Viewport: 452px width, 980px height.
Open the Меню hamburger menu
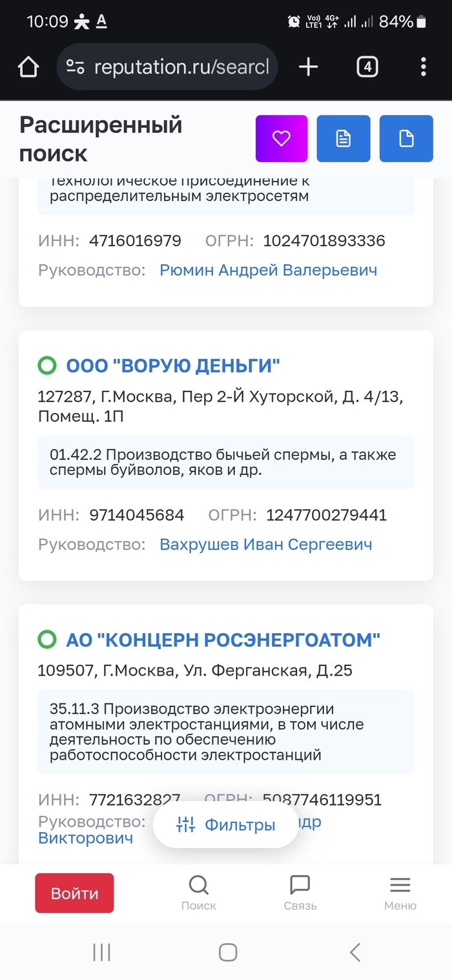click(x=400, y=893)
